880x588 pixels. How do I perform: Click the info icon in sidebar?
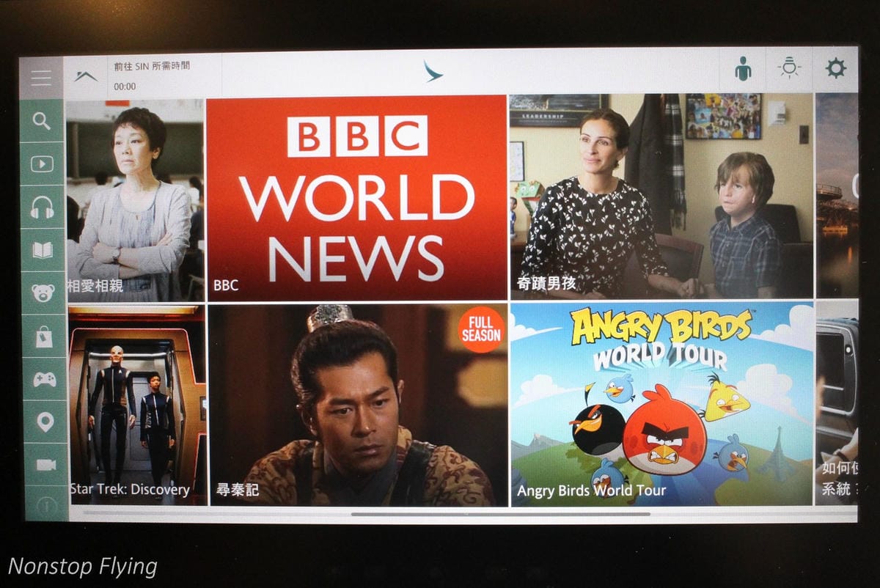46,504
